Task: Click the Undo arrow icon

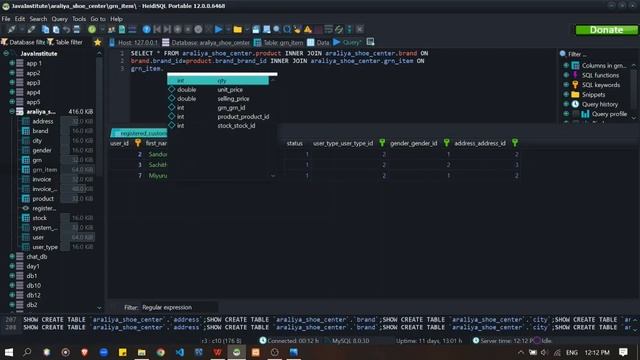Action: pyautogui.click(x=66, y=29)
